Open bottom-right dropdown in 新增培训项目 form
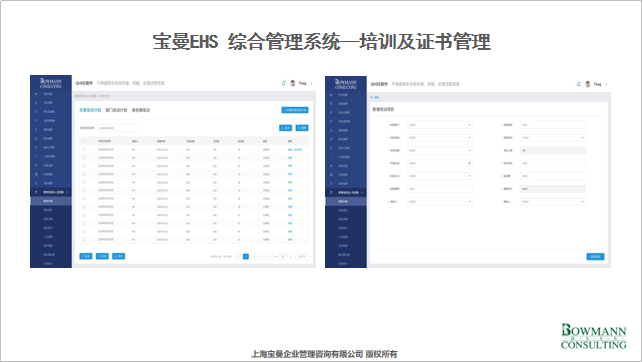 552,202
